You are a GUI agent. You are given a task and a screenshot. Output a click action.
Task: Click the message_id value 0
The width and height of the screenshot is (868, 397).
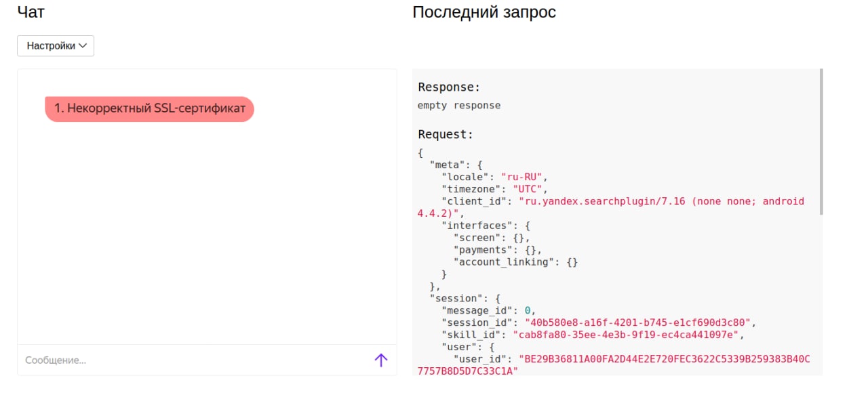[x=528, y=310]
